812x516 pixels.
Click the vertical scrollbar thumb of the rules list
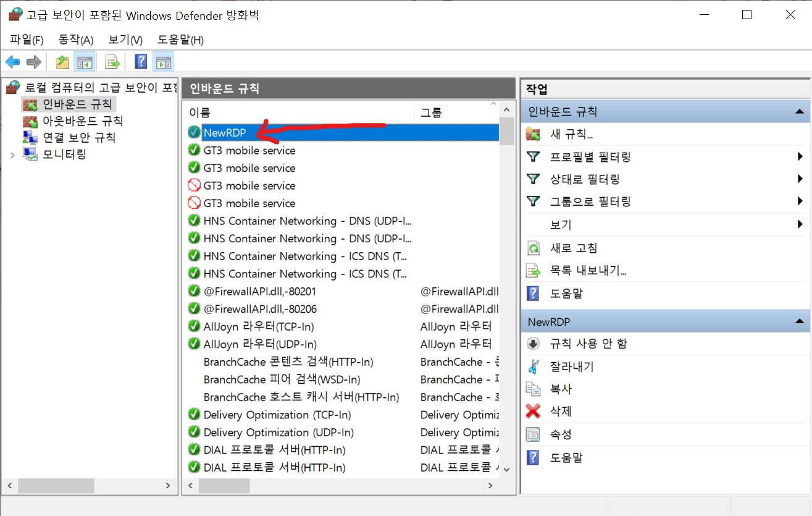pyautogui.click(x=506, y=130)
